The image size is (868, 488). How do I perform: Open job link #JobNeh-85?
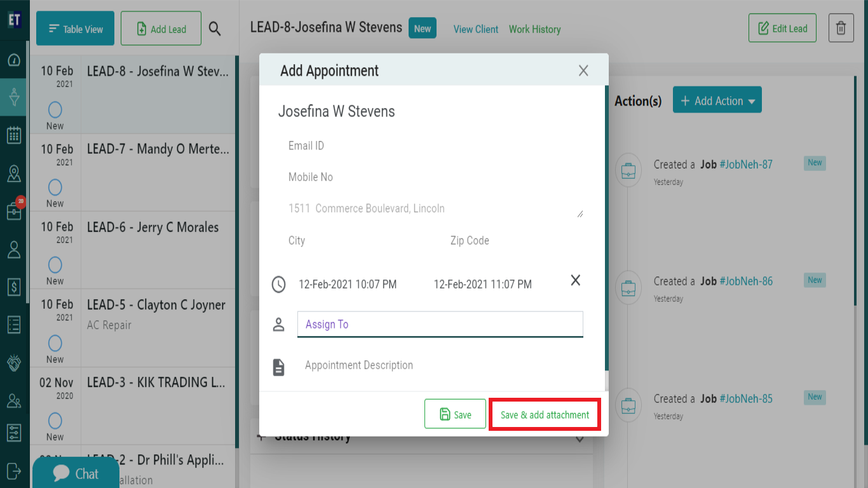tap(746, 399)
